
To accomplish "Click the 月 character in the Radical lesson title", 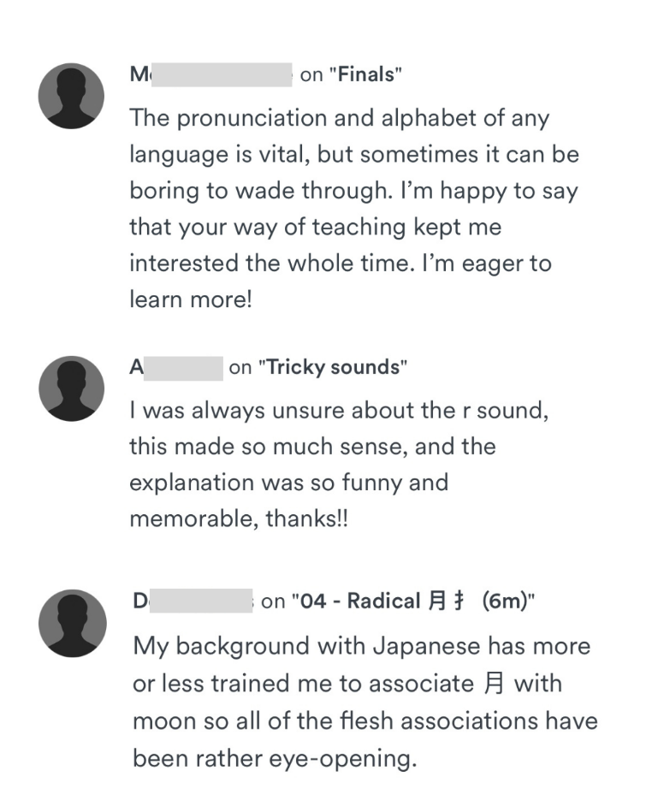I will [435, 602].
